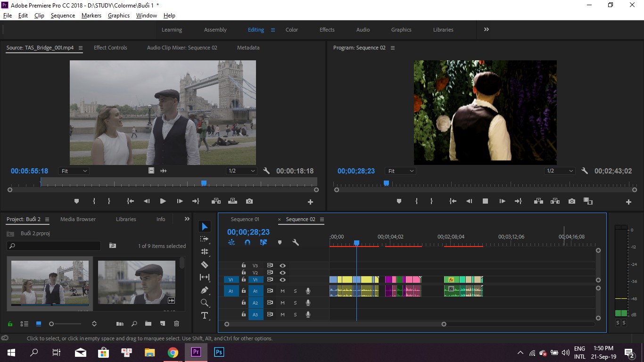Open Editing workspace menu icon
The image size is (644, 362).
tap(272, 30)
